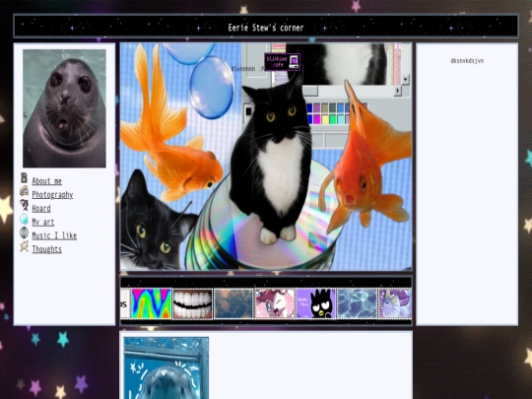Click the shark photo below the stamps
The image size is (532, 399).
tap(166, 368)
